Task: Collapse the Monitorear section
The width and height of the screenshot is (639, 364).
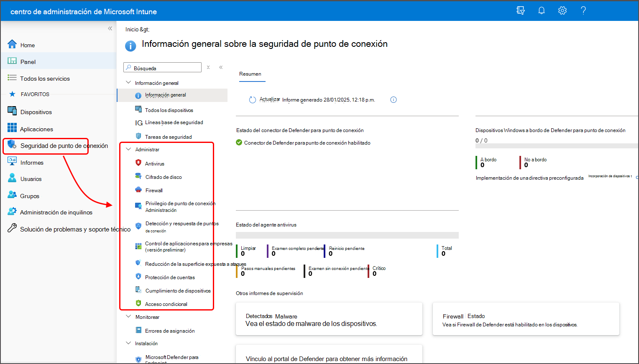Action: tap(128, 317)
